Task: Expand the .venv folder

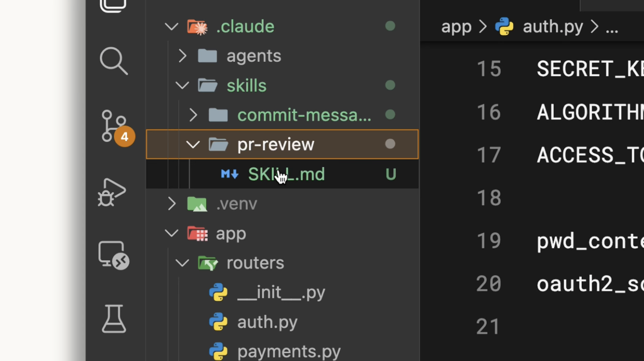Action: click(x=172, y=204)
